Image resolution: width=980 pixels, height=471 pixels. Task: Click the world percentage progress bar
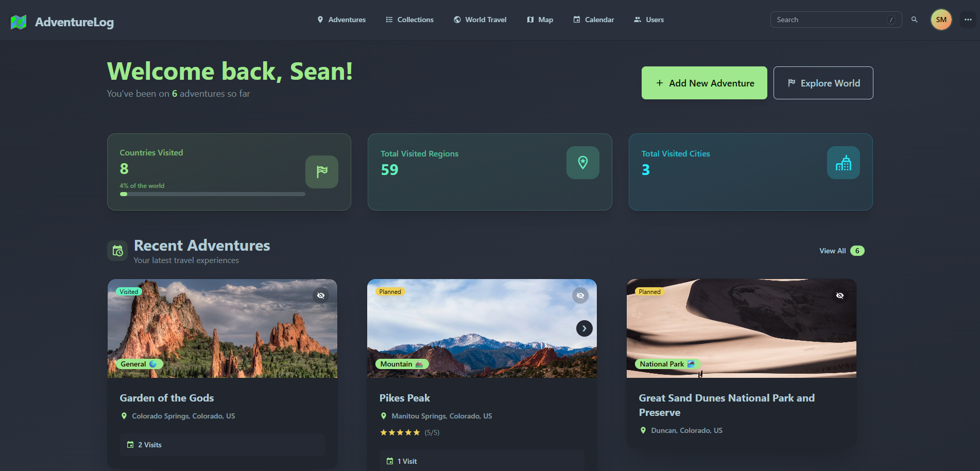212,194
